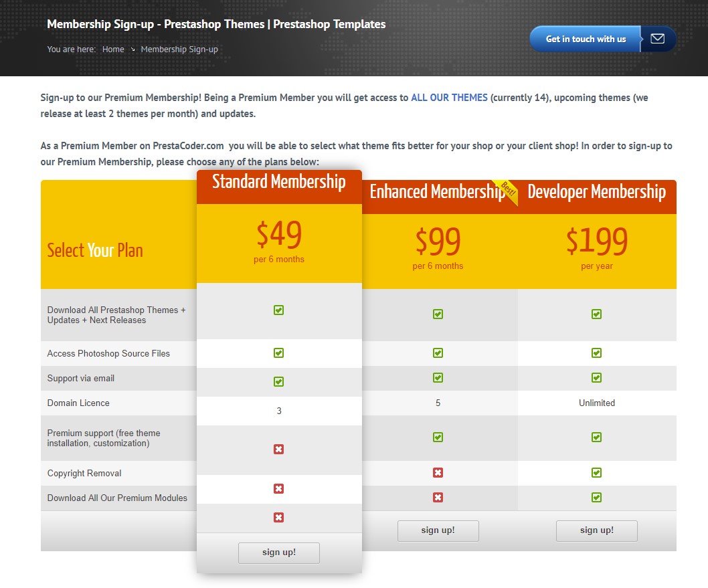Sign up for the Enhanced Membership plan

[438, 530]
